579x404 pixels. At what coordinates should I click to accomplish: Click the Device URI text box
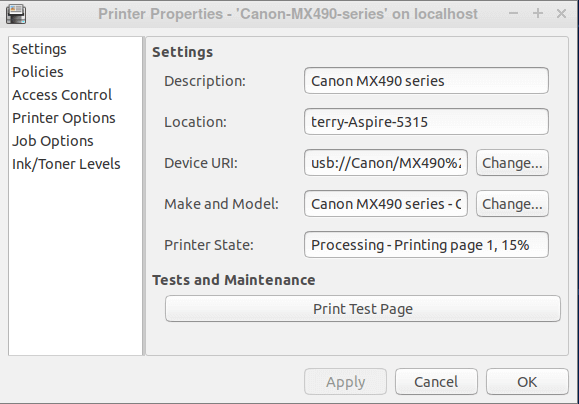[386, 162]
